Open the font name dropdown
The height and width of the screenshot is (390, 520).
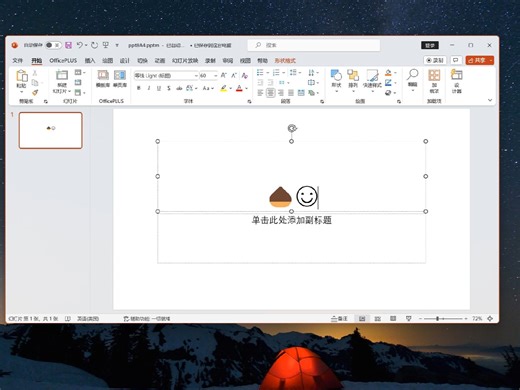click(196, 76)
